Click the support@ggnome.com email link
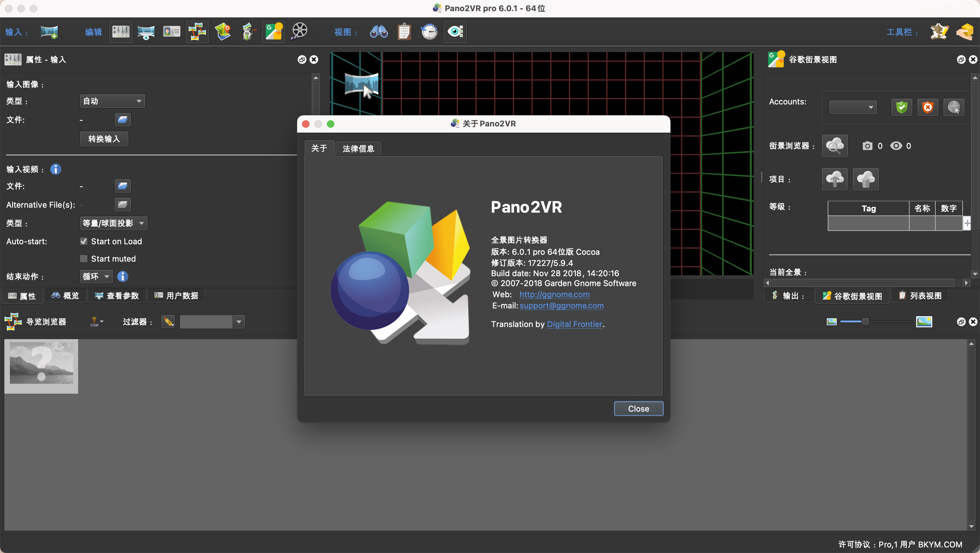Image resolution: width=980 pixels, height=553 pixels. 562,306
